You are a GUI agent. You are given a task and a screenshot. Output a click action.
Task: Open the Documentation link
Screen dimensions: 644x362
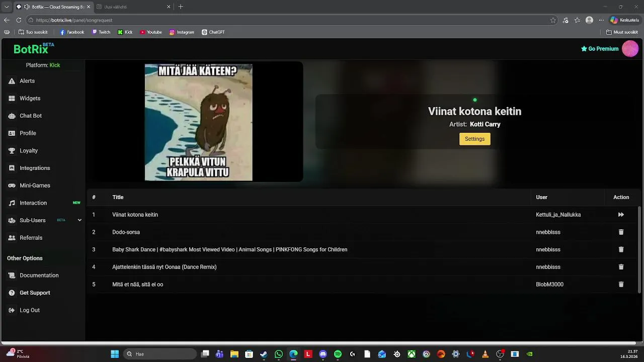tap(39, 276)
